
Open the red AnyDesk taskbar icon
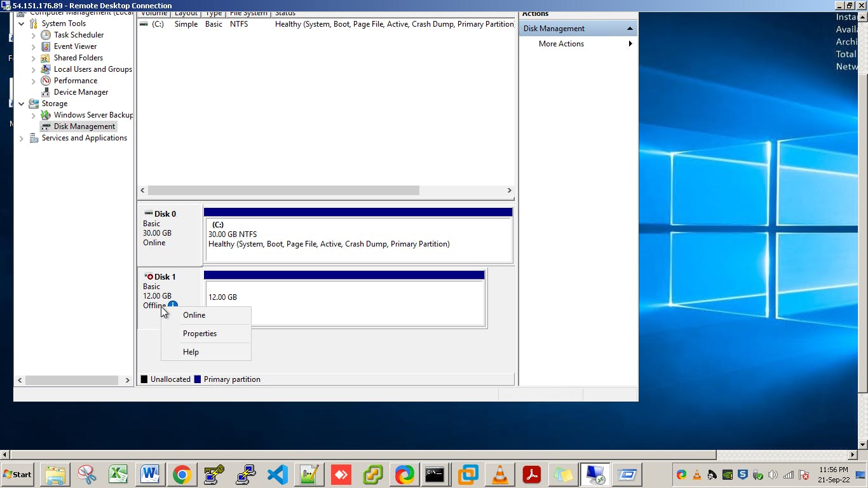tap(341, 475)
